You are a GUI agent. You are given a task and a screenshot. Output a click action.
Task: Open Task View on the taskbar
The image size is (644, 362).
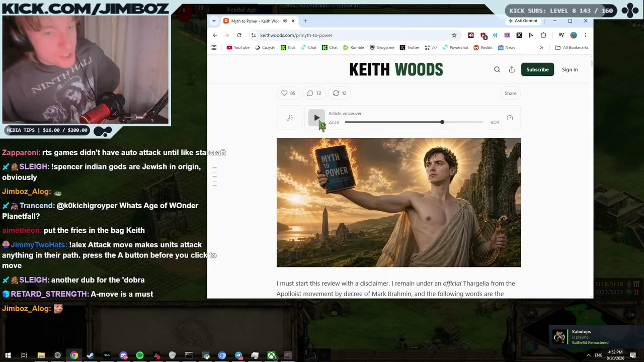[24, 355]
